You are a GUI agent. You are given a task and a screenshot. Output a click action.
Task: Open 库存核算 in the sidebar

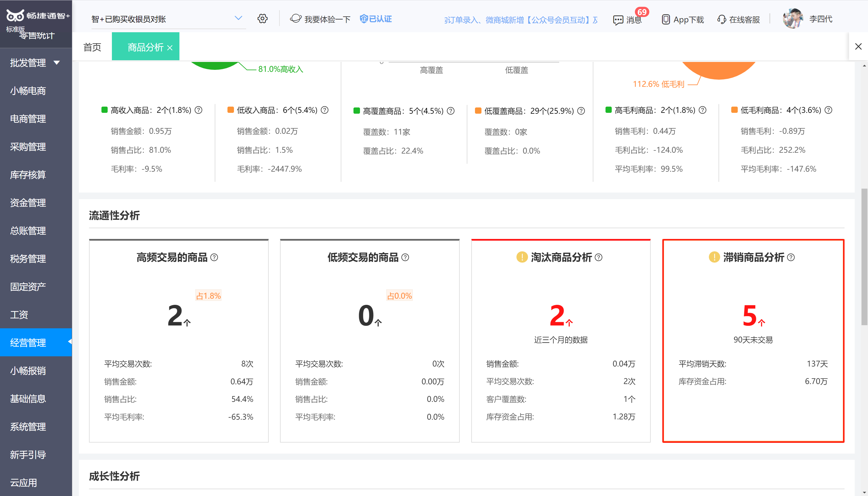pos(28,175)
